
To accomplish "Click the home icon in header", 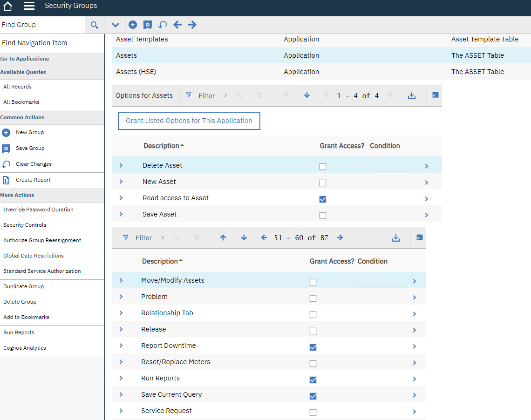I will tap(7, 6).
